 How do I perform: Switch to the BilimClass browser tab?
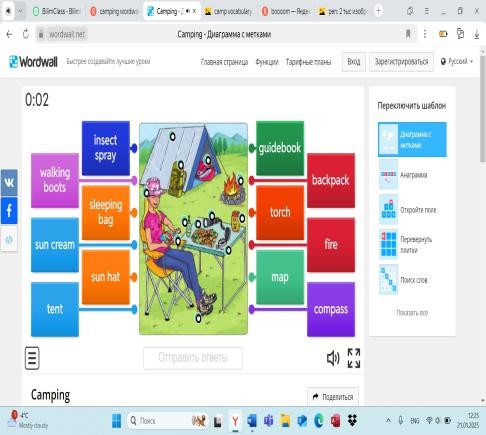tap(57, 11)
